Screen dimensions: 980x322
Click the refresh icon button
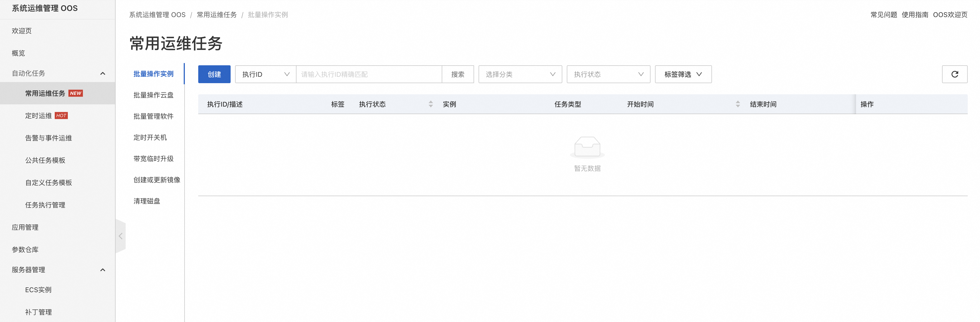click(x=954, y=74)
